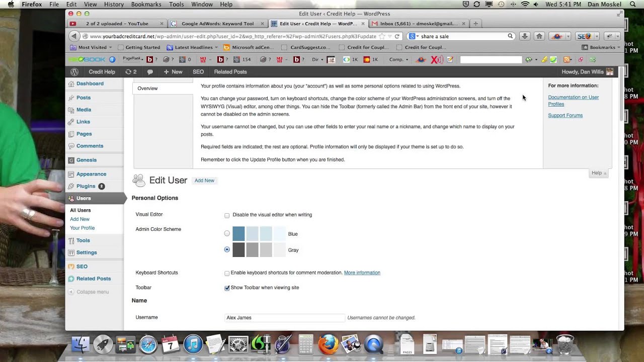Open Appearance in sidebar
The height and width of the screenshot is (362, 644).
(x=91, y=174)
